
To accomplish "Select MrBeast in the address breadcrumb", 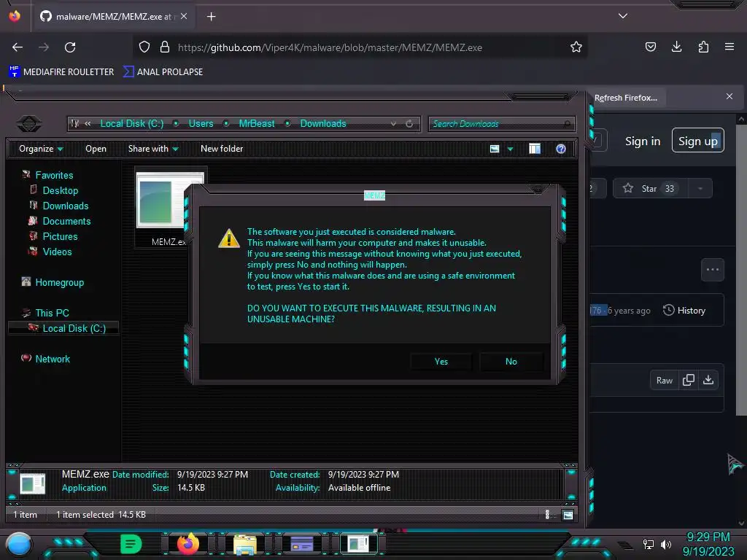I will coord(256,124).
